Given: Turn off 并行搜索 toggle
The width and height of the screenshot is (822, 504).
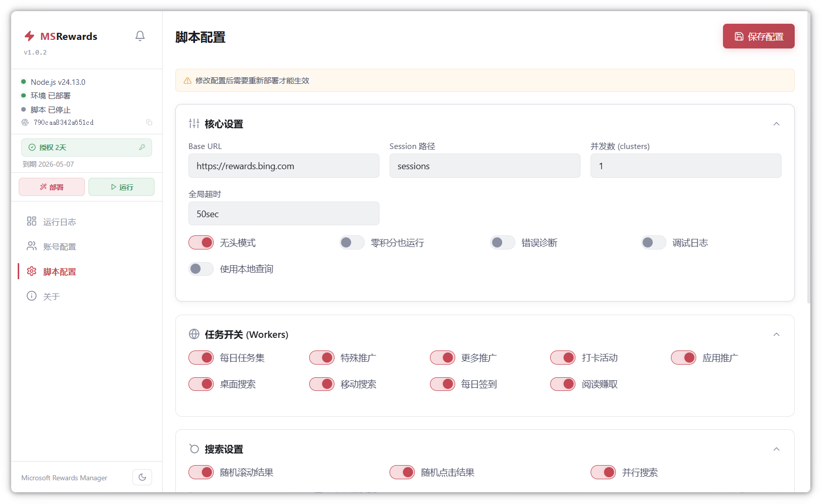Looking at the screenshot, I should pos(603,472).
